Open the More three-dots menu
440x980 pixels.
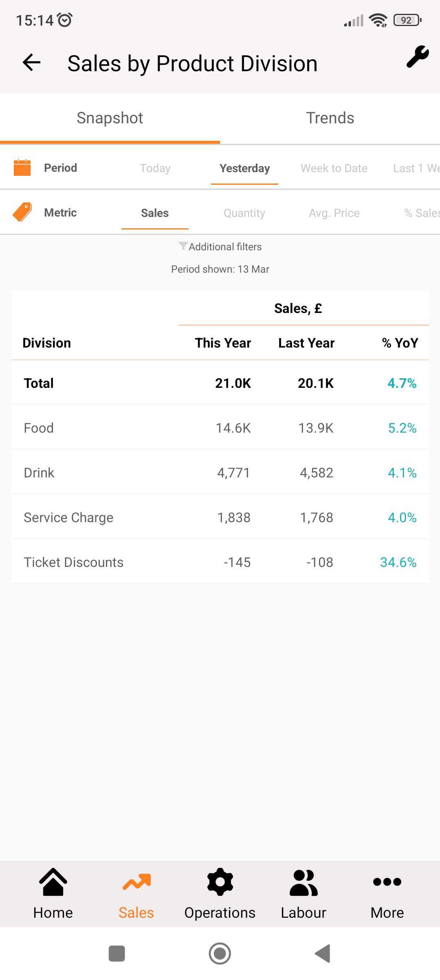[x=387, y=882]
